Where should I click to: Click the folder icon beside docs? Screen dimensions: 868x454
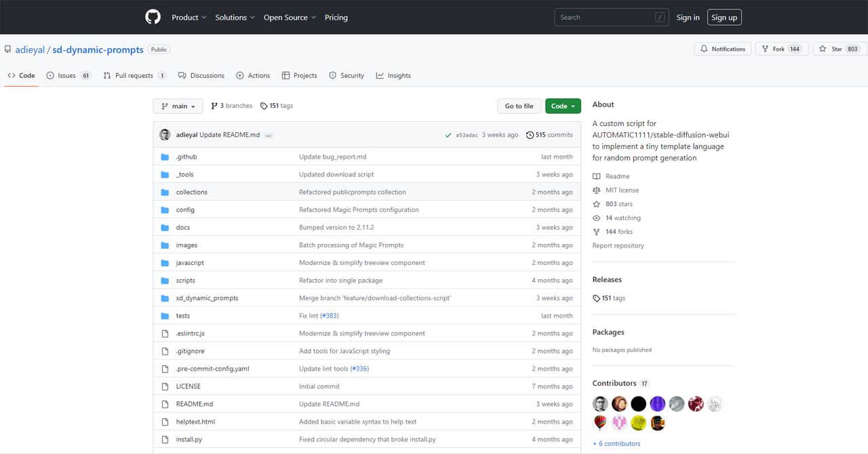pyautogui.click(x=164, y=228)
